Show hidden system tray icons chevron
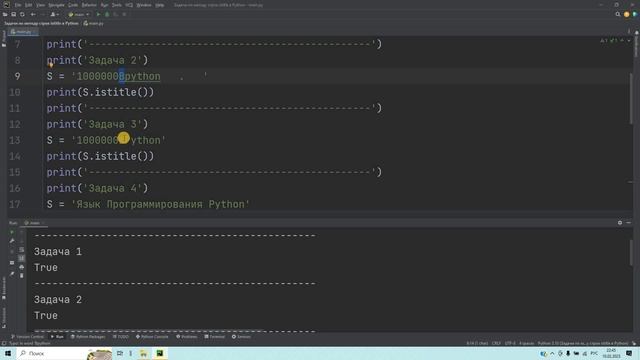 tap(552, 353)
